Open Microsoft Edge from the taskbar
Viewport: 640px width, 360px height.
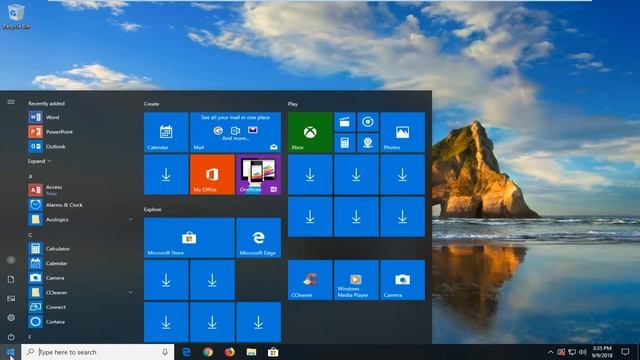tap(187, 352)
